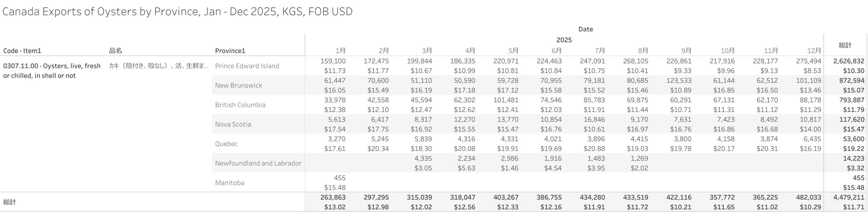Click the "品名" column header
This screenshot has height=212, width=868.
pyautogui.click(x=115, y=51)
